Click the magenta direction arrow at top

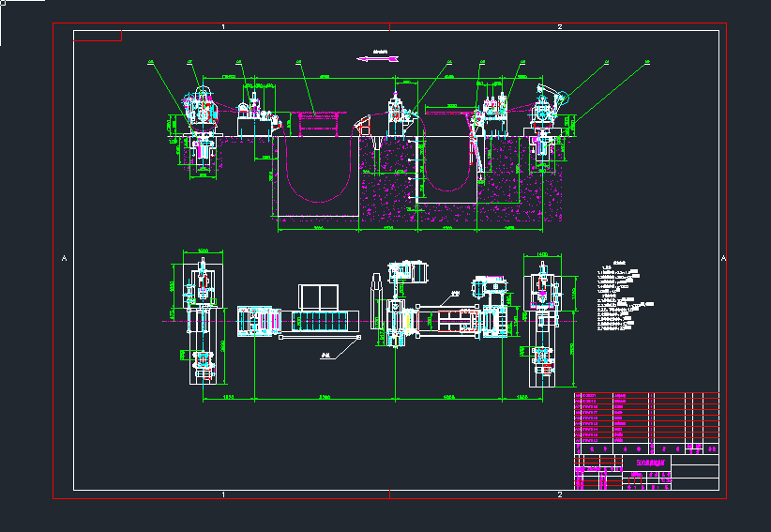[375, 58]
